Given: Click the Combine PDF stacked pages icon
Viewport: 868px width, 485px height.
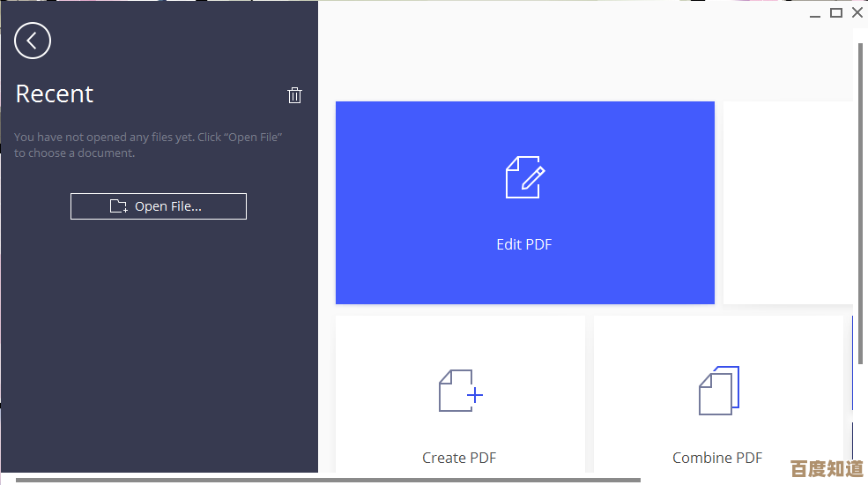Looking at the screenshot, I should click(718, 391).
